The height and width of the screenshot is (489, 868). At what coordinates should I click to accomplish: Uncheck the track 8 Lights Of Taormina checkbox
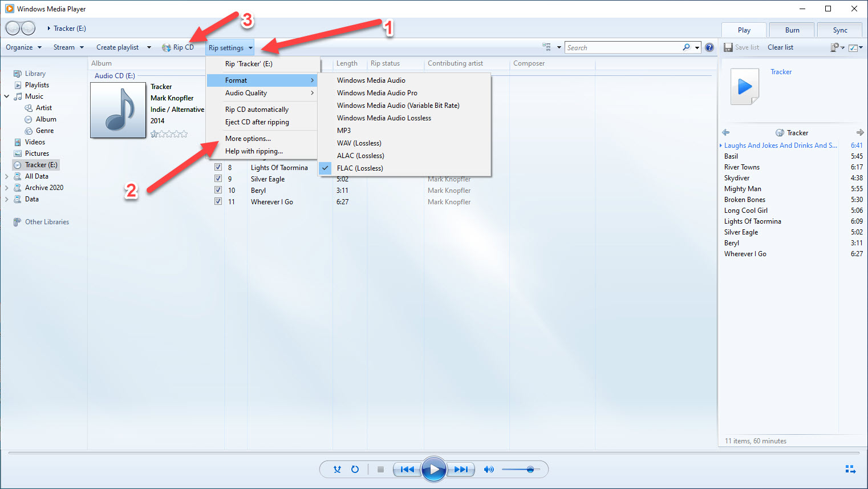(x=218, y=167)
